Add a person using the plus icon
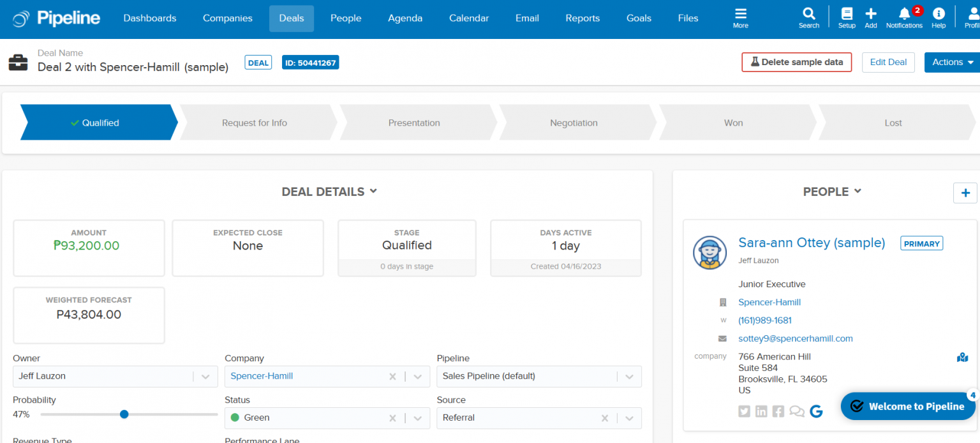Screen dimensions: 980x443 (x=965, y=192)
